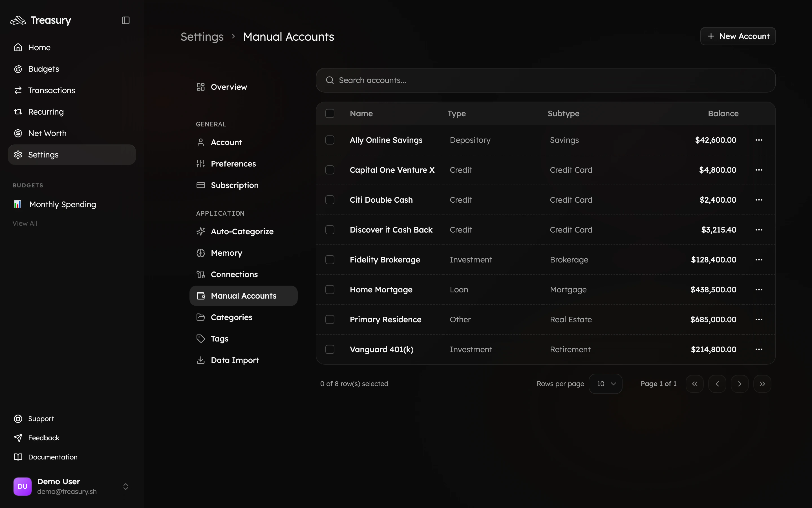Screen dimensions: 812x508
Task: Open actions menu for Fidelity Brokerage
Action: click(759, 260)
